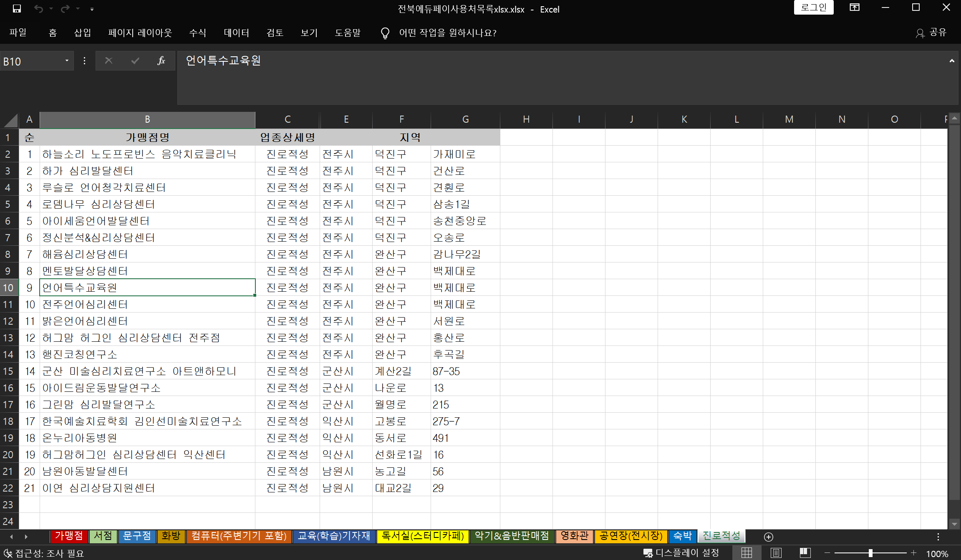Open the 데이터 ribbon tab

(236, 33)
